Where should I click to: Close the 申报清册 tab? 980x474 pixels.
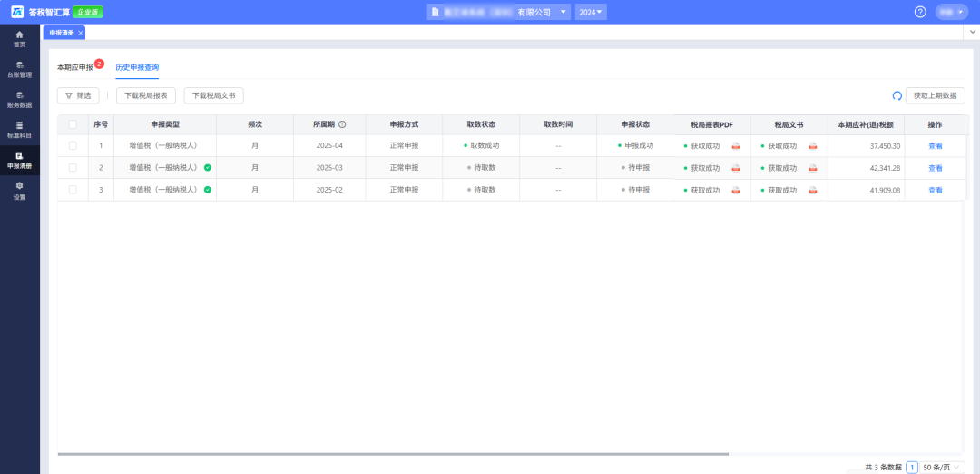81,33
